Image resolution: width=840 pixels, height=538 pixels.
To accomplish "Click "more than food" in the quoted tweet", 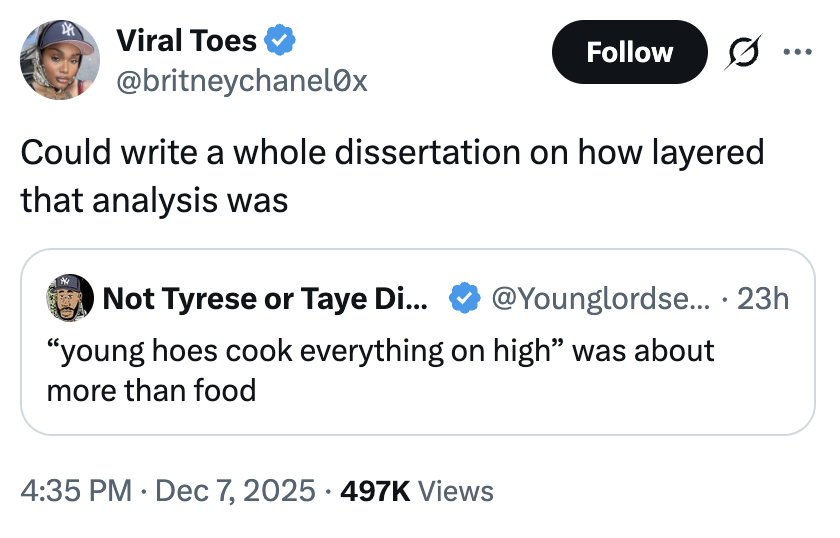I will pyautogui.click(x=151, y=389).
